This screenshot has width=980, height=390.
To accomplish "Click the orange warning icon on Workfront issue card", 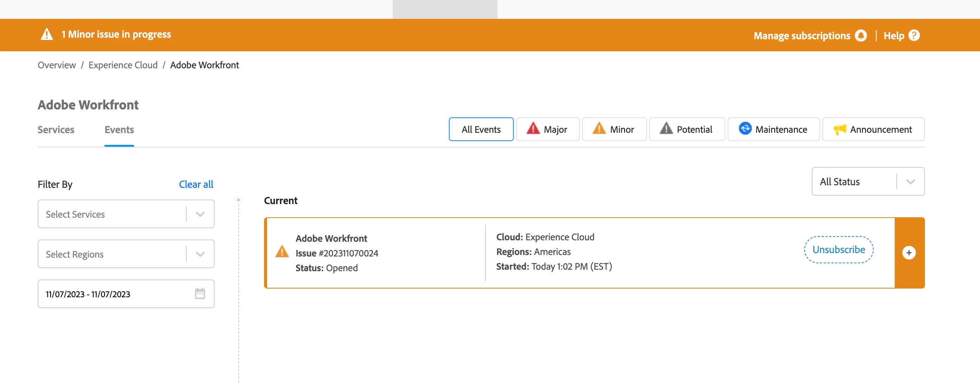I will pos(282,252).
